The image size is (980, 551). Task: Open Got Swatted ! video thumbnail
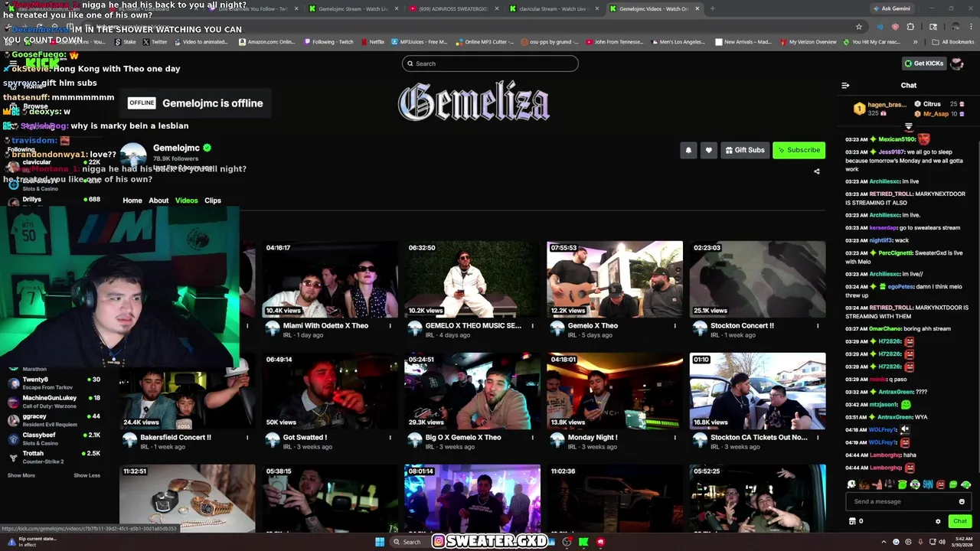[330, 391]
